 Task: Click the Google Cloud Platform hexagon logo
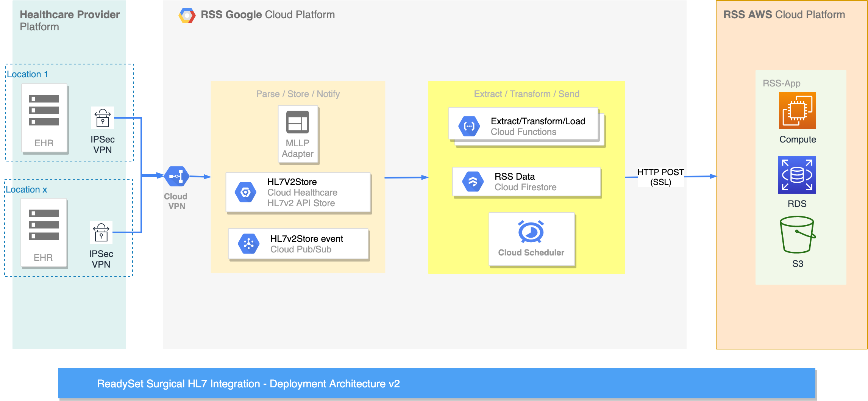coord(187,16)
